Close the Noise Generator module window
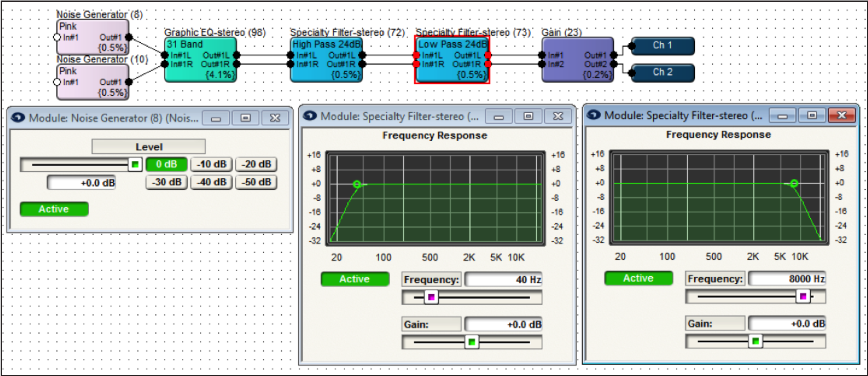Screen dimensions: 868x376 point(275,118)
